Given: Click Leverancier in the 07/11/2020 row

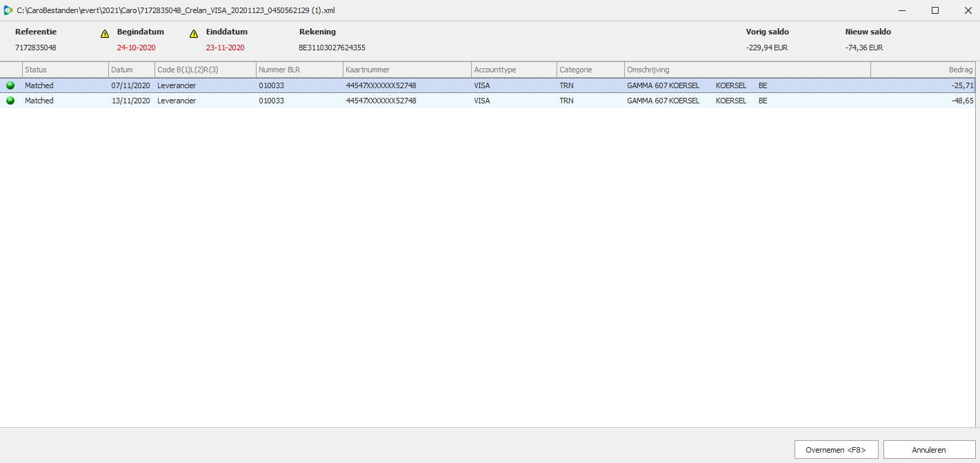Looking at the screenshot, I should pos(177,85).
